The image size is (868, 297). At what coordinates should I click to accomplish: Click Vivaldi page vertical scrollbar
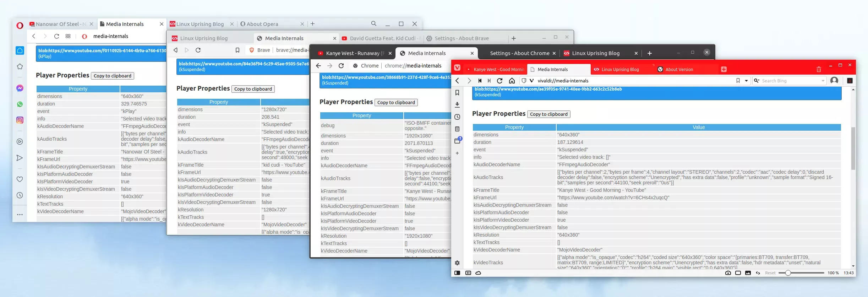pos(853,148)
